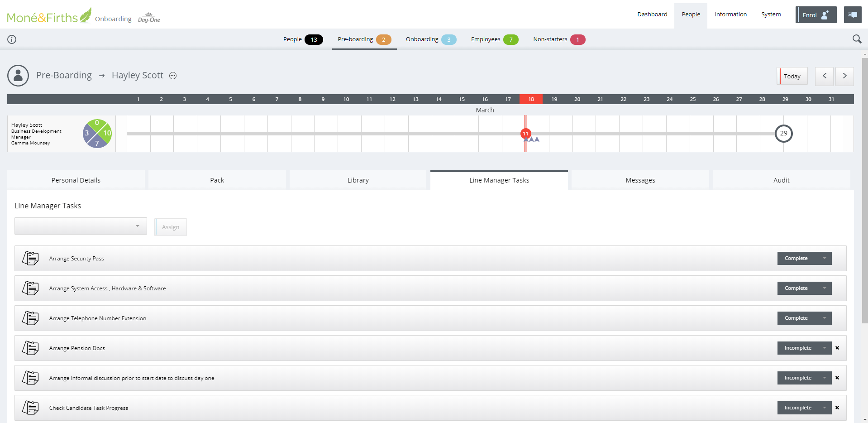Click the red 11 timeline marker
The image size is (868, 423).
click(x=525, y=134)
